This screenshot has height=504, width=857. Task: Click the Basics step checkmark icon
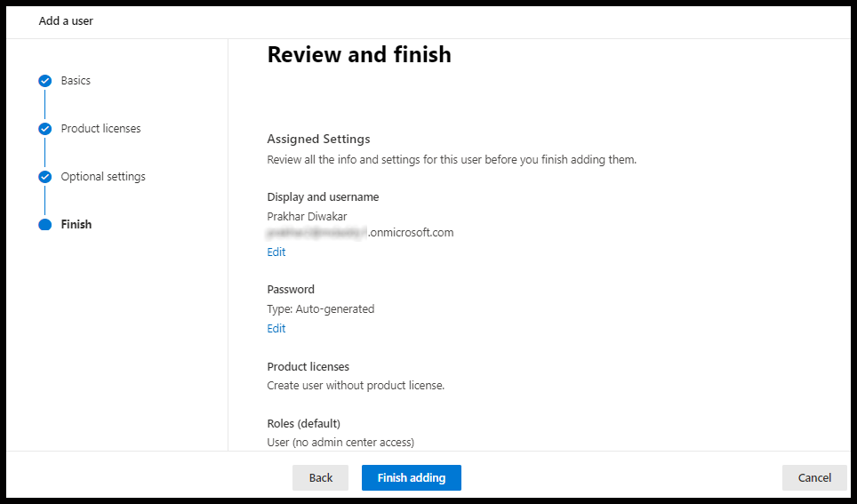point(45,81)
